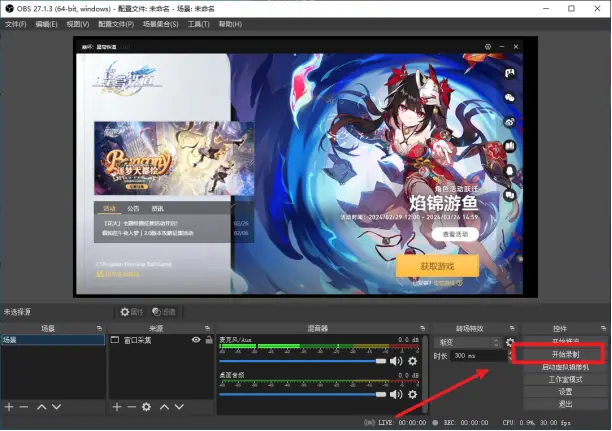The width and height of the screenshot is (612, 431).
Task: Open the 编辑(E) menu
Action: (46, 24)
